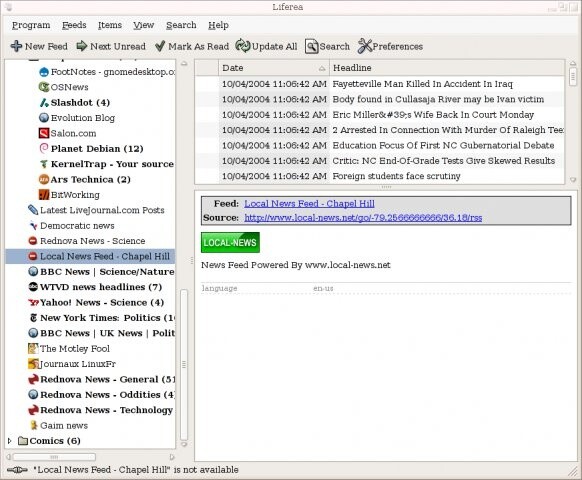582x480 pixels.
Task: Open the Local News Feed - Chapel Hill link
Action: pos(309,203)
